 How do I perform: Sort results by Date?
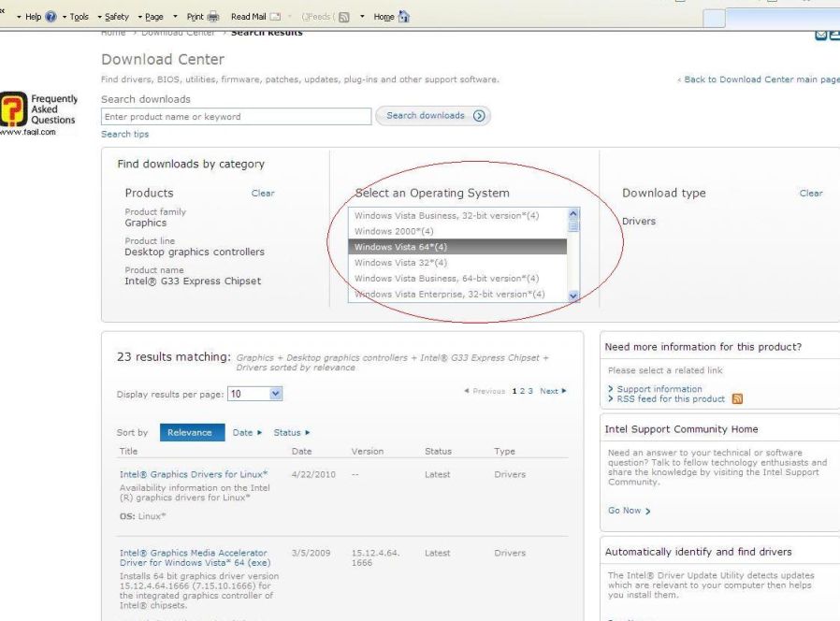[246, 432]
